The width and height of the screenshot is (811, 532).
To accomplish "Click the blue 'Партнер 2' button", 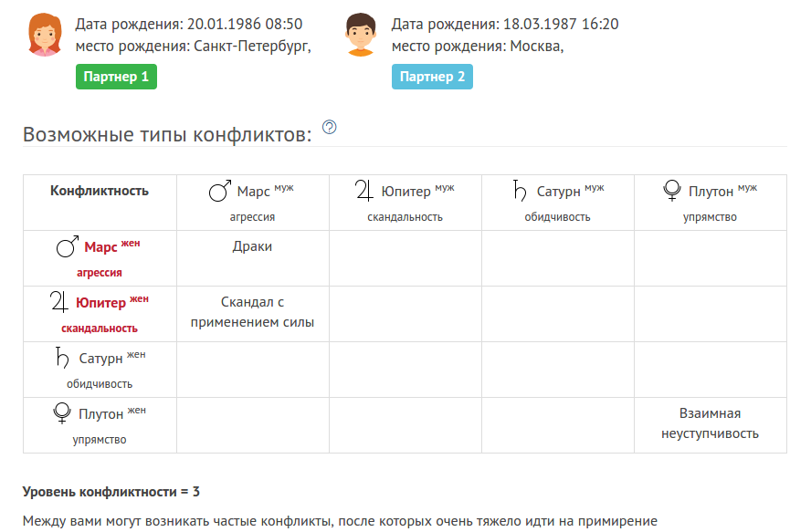I will (432, 77).
